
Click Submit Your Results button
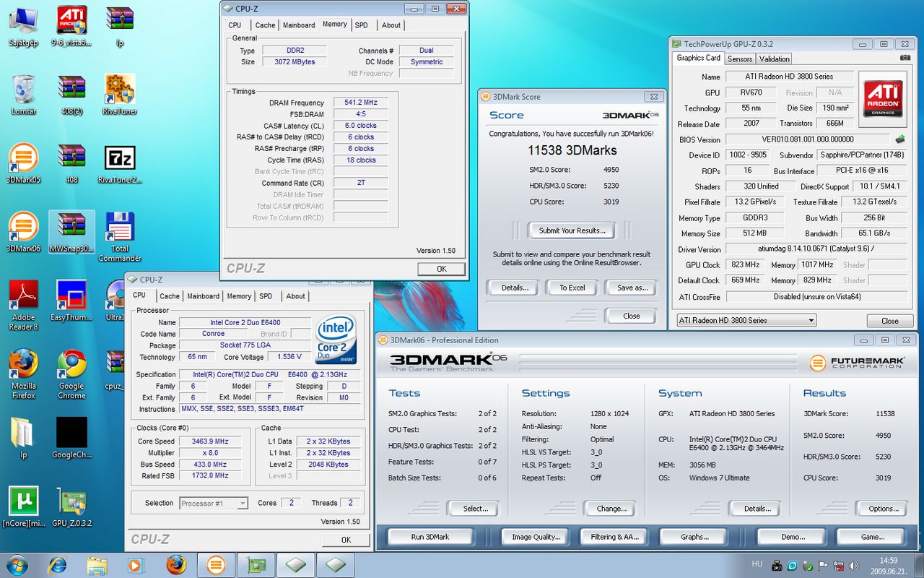(572, 230)
